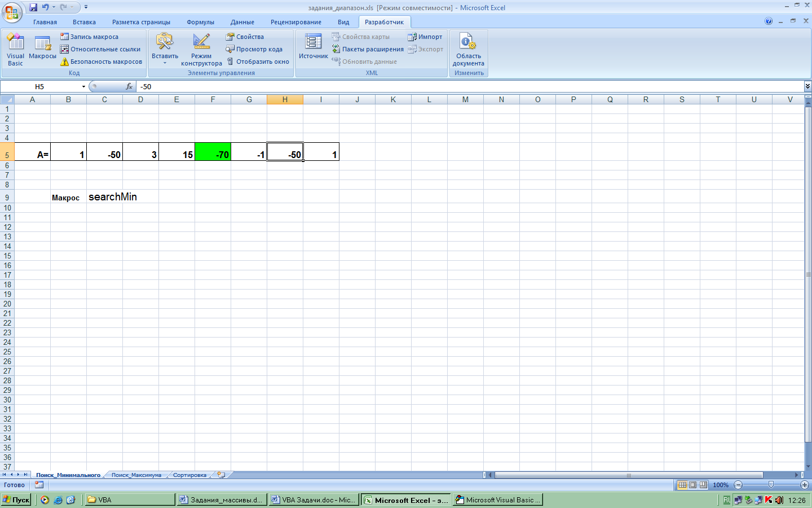Open the Вид tab
This screenshot has height=508, width=812.
[343, 22]
